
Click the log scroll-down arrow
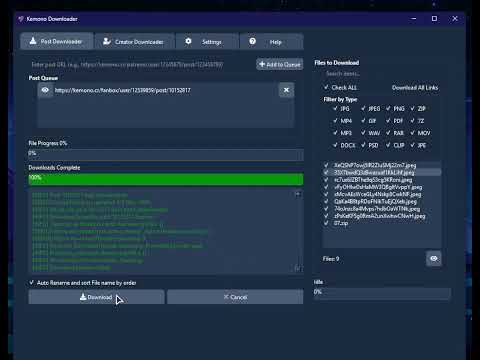298,268
